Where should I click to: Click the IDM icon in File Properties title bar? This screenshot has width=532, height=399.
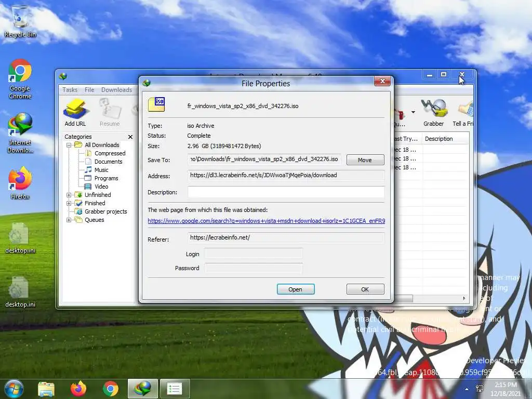pyautogui.click(x=147, y=83)
